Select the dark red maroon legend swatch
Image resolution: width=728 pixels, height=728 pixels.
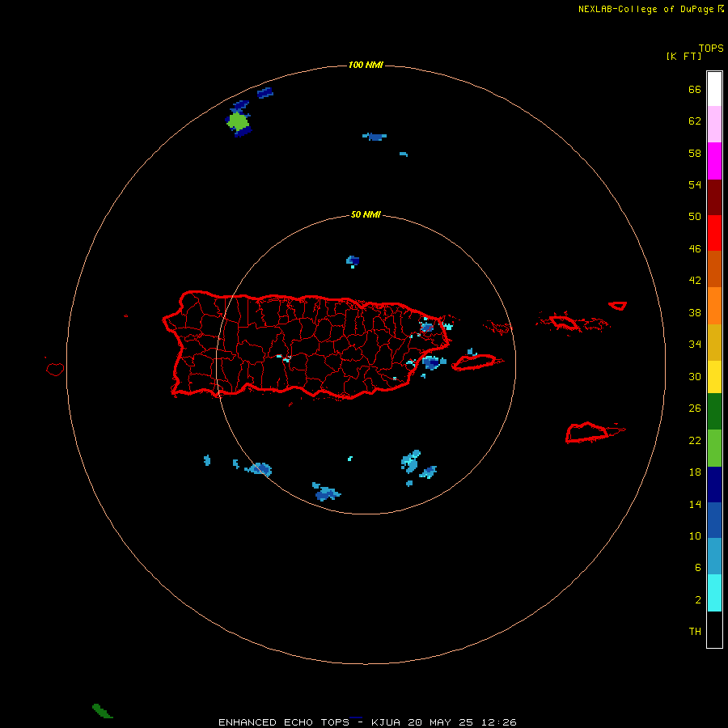714,197
